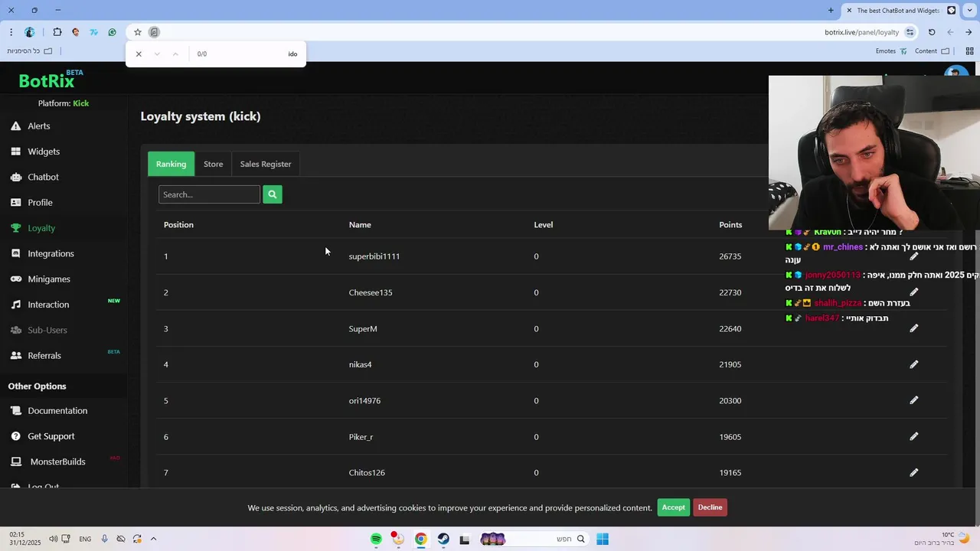Close the BotRix ChatBot tab

[849, 10]
